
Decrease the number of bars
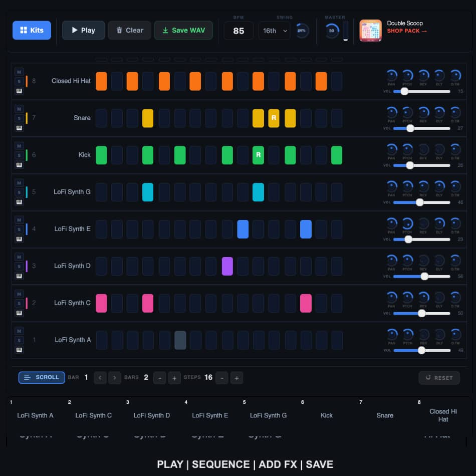pyautogui.click(x=160, y=378)
